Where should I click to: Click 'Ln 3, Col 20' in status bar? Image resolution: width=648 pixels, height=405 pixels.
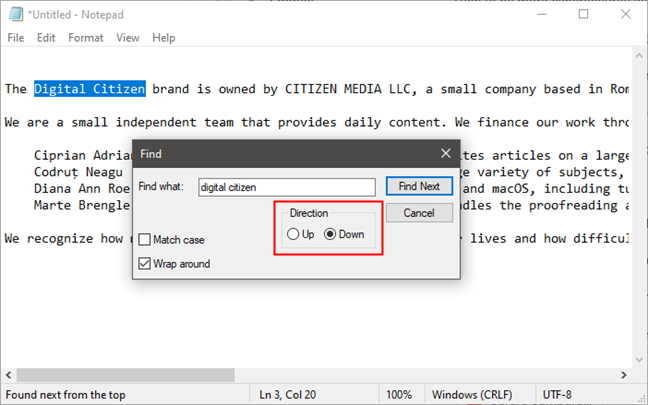[x=288, y=395]
